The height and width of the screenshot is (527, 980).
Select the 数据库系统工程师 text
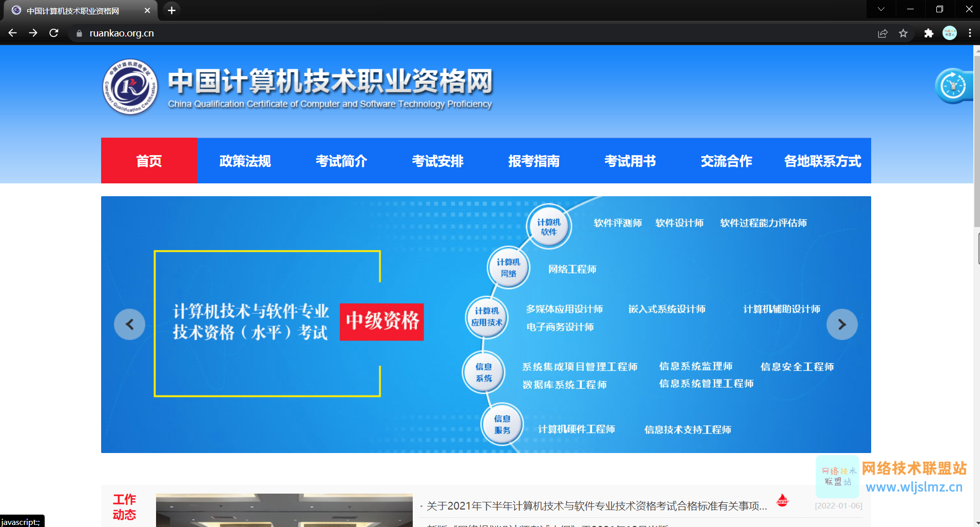pyautogui.click(x=565, y=385)
